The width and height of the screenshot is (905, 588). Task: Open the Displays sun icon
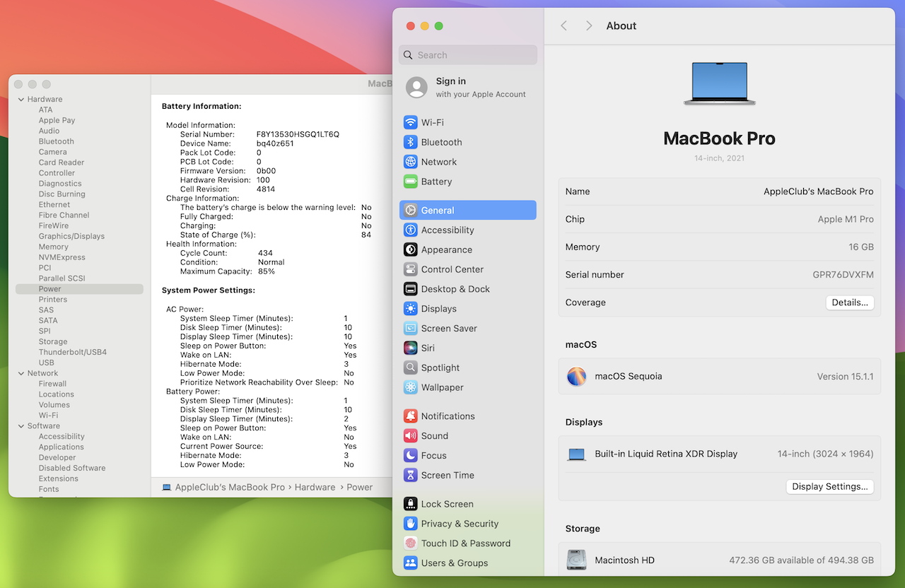(x=411, y=309)
